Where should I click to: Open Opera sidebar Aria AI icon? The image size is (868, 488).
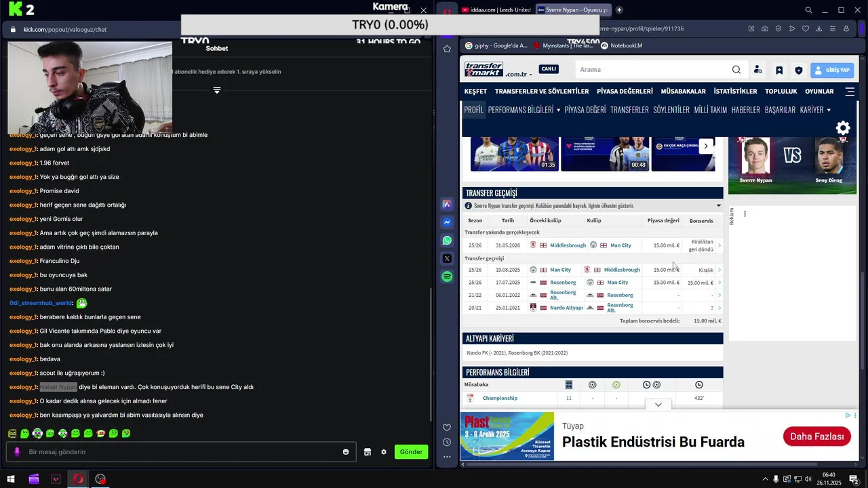pos(447,204)
